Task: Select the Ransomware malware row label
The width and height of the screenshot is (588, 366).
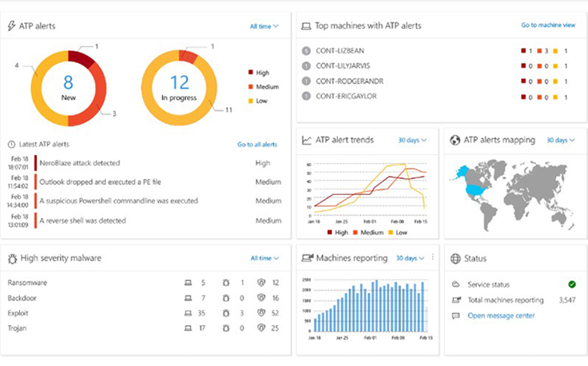Action: [x=27, y=283]
